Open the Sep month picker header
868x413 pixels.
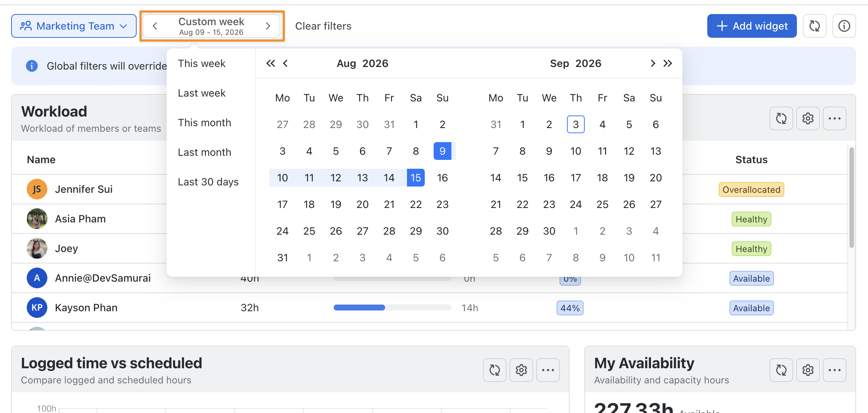(x=559, y=63)
